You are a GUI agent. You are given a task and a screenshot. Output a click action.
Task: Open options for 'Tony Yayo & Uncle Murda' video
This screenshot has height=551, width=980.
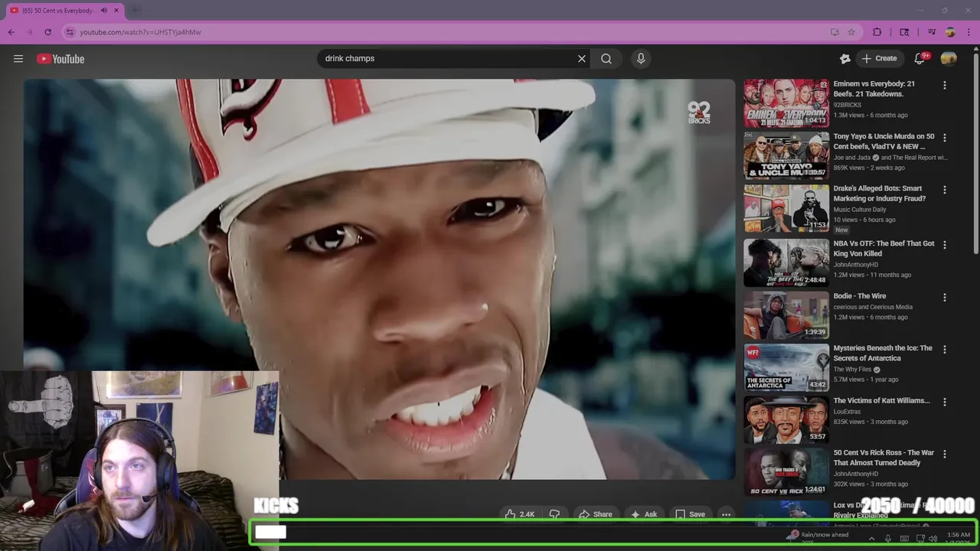(x=944, y=138)
